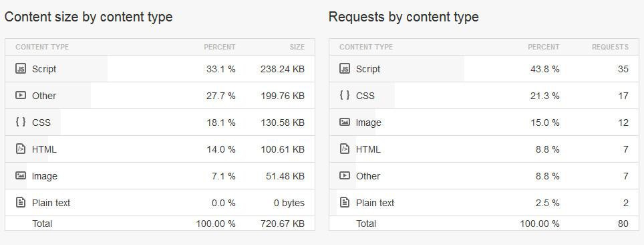Click the CSS braces icon in the requests table
The height and width of the screenshot is (245, 644).
[x=345, y=96]
